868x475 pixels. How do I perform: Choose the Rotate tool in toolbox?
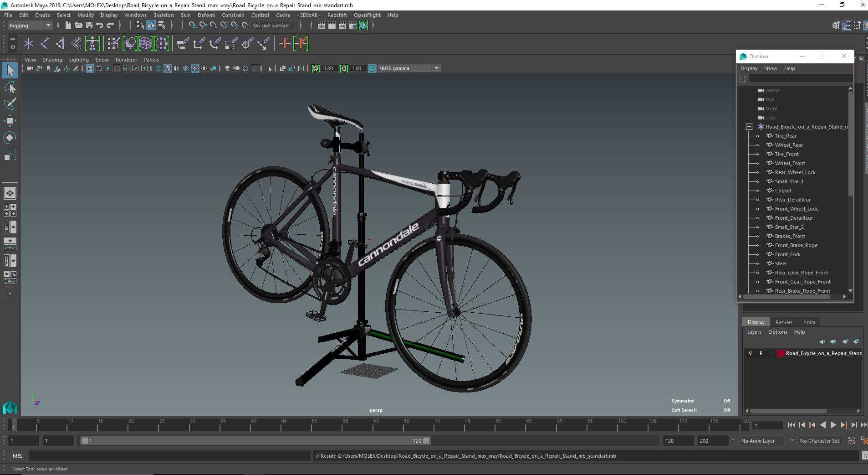[x=10, y=137]
